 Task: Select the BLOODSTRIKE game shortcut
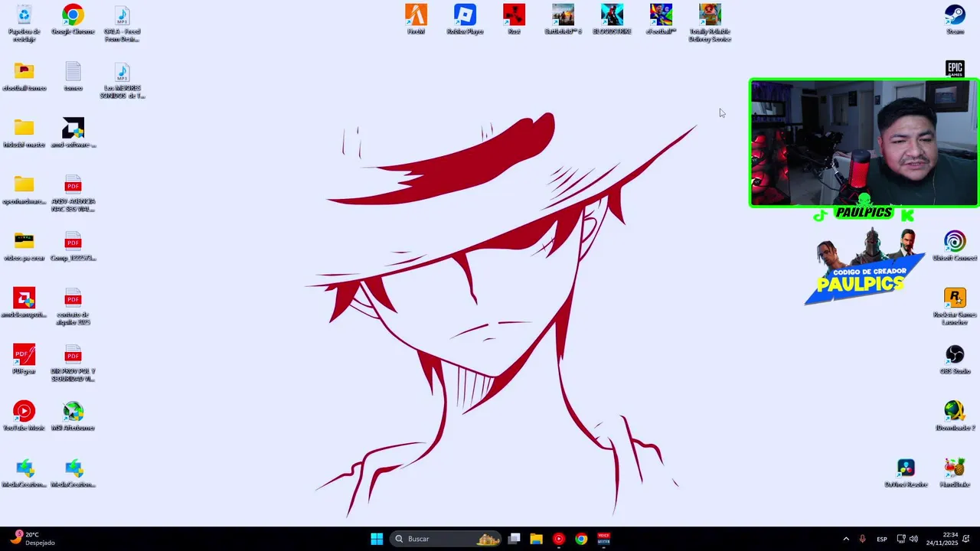click(x=612, y=20)
